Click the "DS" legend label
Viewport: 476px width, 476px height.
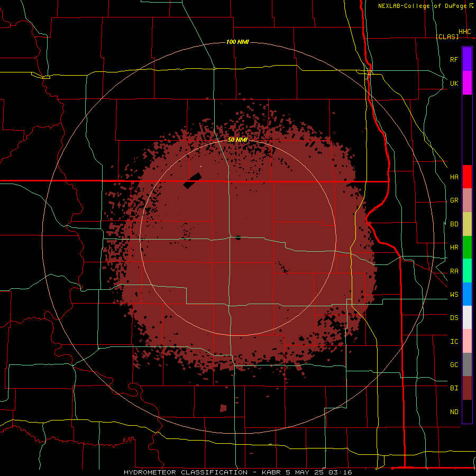pos(454,318)
